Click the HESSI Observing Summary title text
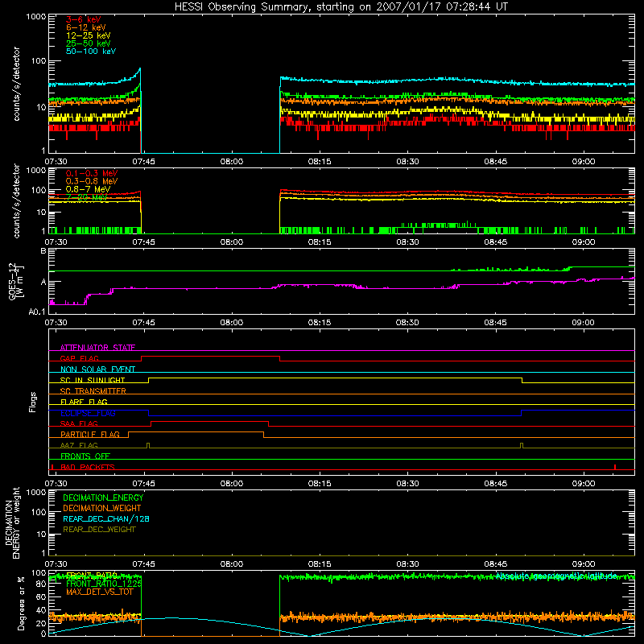 click(x=341, y=7)
